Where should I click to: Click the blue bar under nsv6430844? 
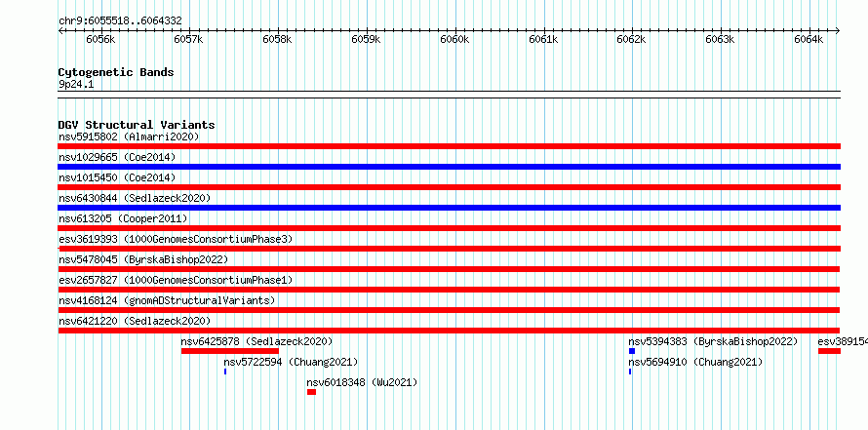(449, 208)
